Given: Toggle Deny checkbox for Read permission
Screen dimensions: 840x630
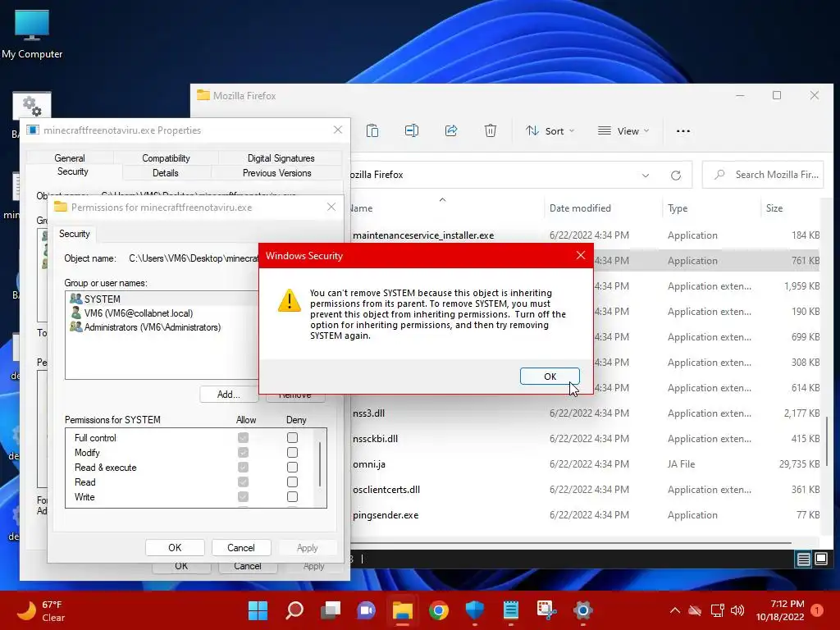Looking at the screenshot, I should point(292,482).
